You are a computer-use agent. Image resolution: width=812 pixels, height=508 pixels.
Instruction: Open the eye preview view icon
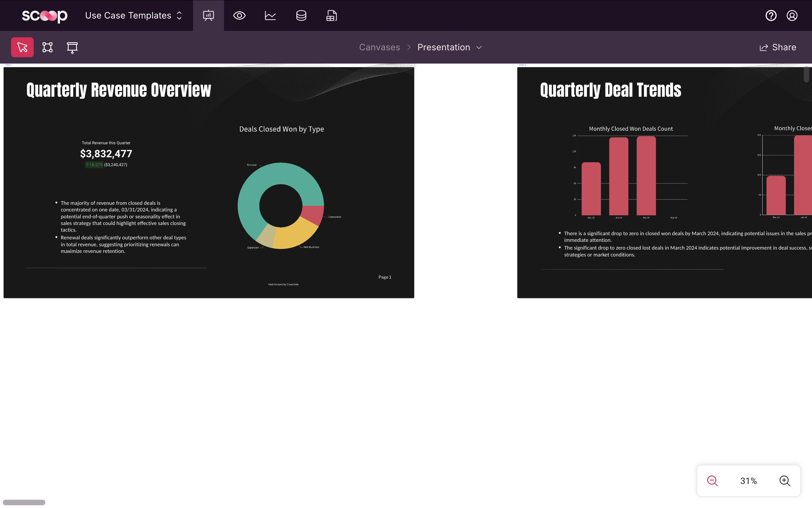pyautogui.click(x=239, y=15)
